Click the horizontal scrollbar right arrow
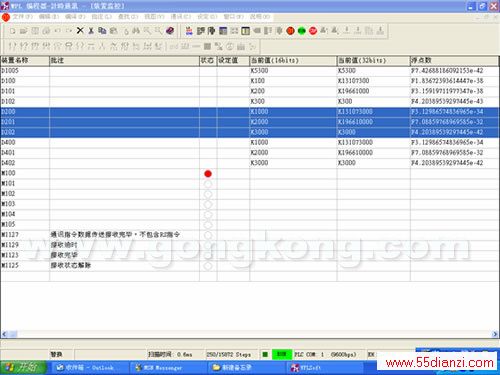This screenshot has height=375, width=500. coord(495,334)
